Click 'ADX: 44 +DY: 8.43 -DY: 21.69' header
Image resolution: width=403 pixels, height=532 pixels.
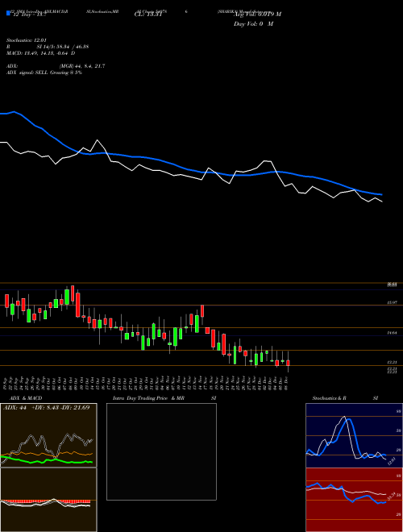pos(46,408)
